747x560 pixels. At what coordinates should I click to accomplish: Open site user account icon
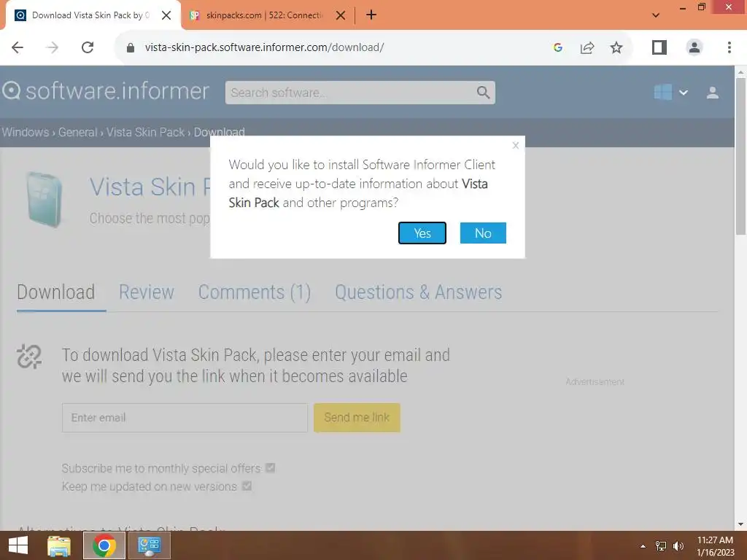pos(712,93)
